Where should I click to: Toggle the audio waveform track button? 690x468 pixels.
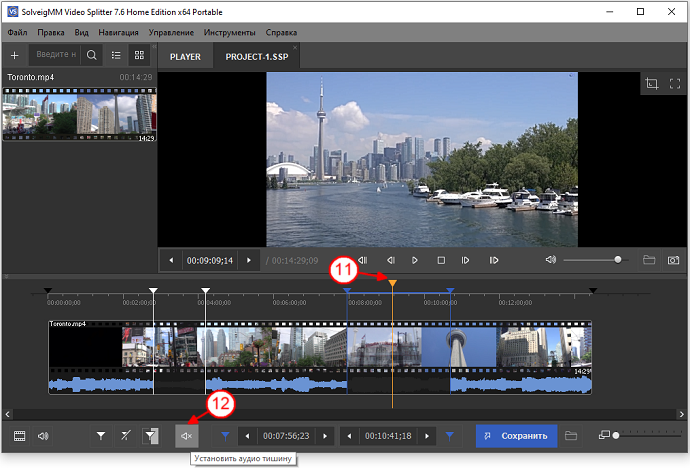pyautogui.click(x=43, y=436)
